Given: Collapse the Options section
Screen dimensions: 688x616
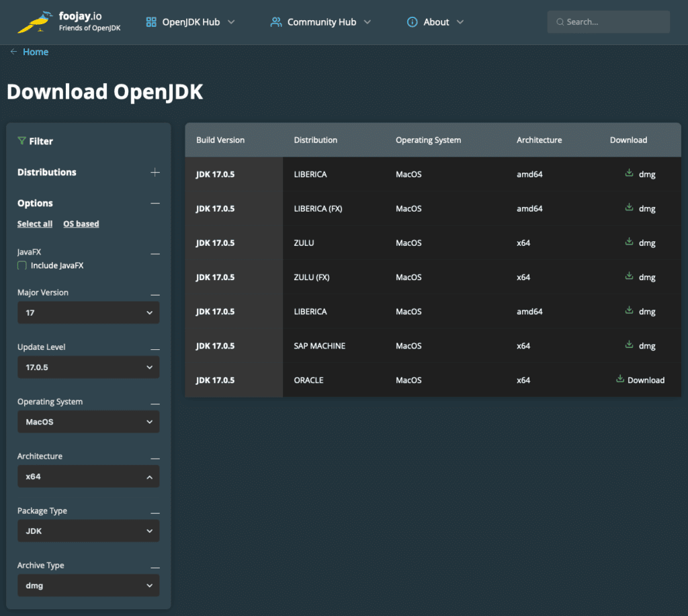Looking at the screenshot, I should click(155, 203).
